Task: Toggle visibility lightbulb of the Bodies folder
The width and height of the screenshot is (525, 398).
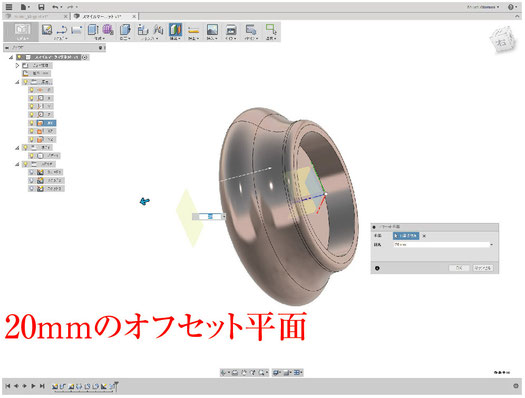Action: pos(25,147)
